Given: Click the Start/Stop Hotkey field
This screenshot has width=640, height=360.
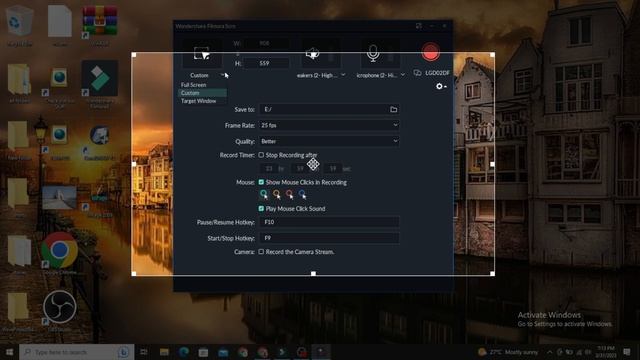Looking at the screenshot, I should [329, 238].
